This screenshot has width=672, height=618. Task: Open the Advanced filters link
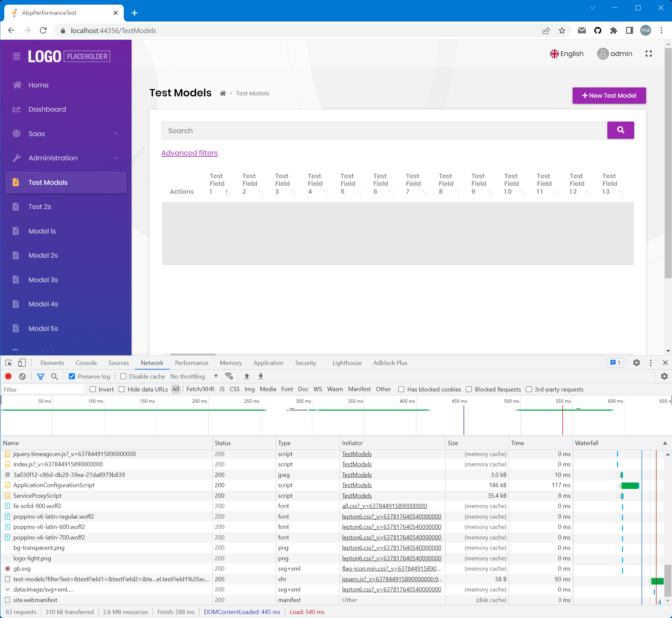click(x=190, y=153)
